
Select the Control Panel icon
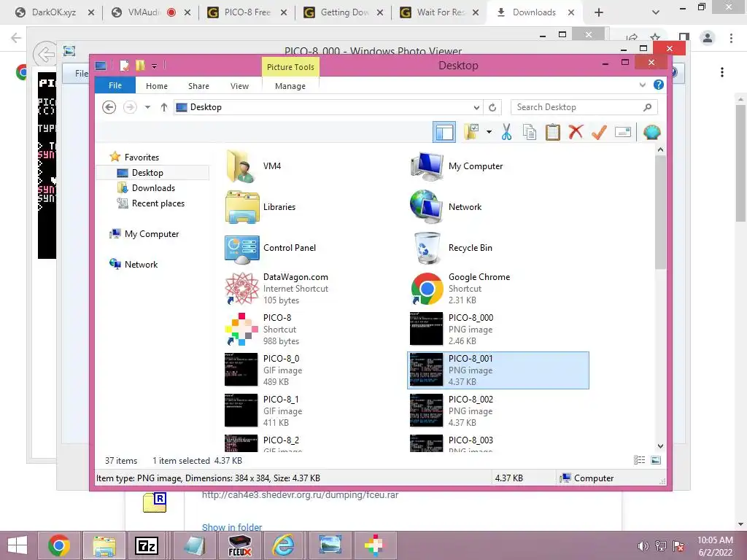[242, 248]
